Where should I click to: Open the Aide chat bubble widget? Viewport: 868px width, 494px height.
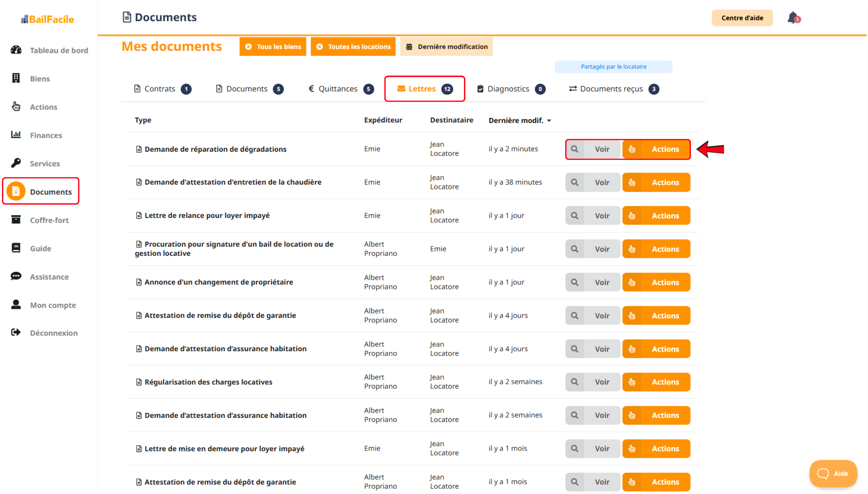point(833,473)
